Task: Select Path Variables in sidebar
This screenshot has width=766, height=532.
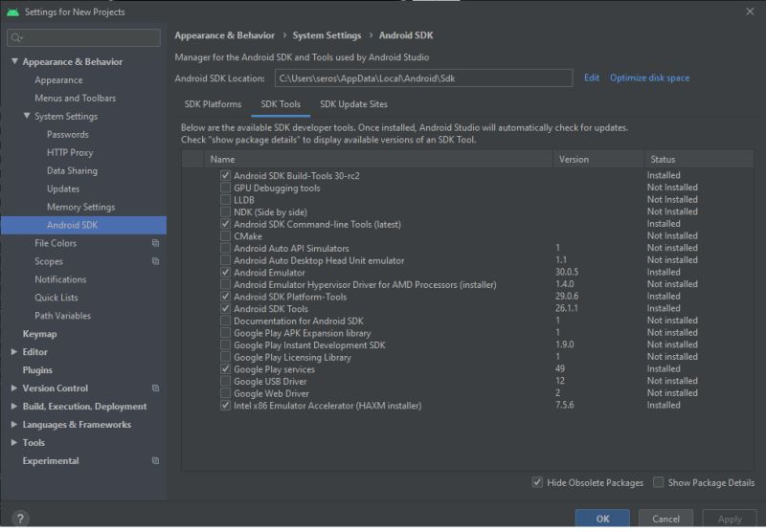Action: click(x=62, y=316)
